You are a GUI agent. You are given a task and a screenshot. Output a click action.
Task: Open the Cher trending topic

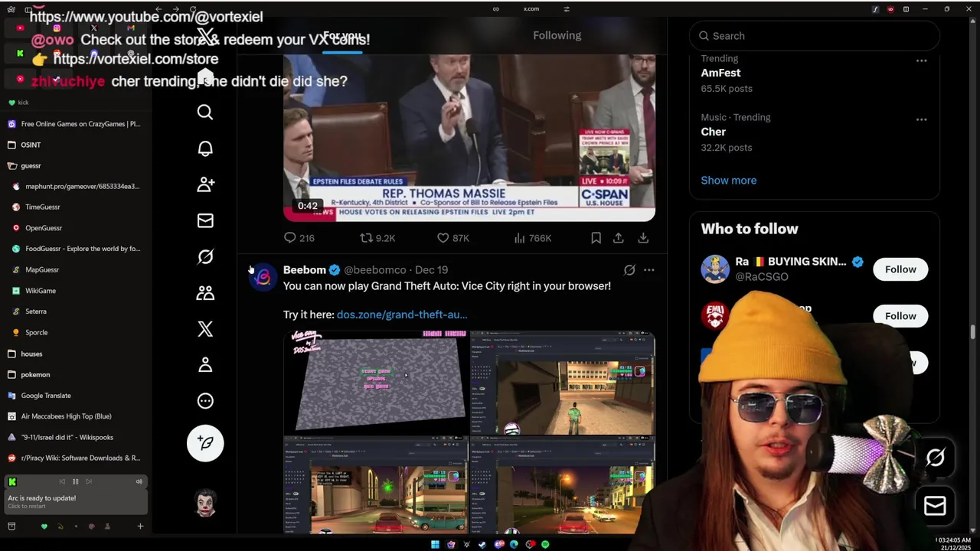(x=714, y=132)
